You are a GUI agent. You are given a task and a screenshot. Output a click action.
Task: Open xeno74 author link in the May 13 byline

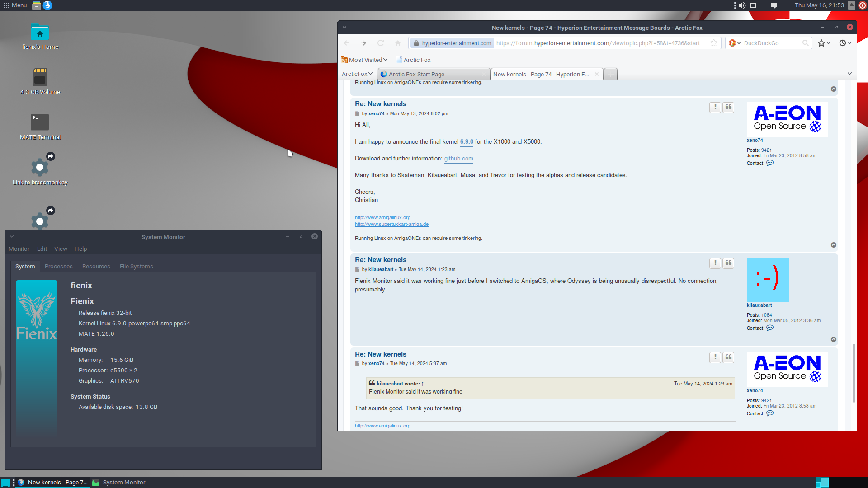coord(376,114)
